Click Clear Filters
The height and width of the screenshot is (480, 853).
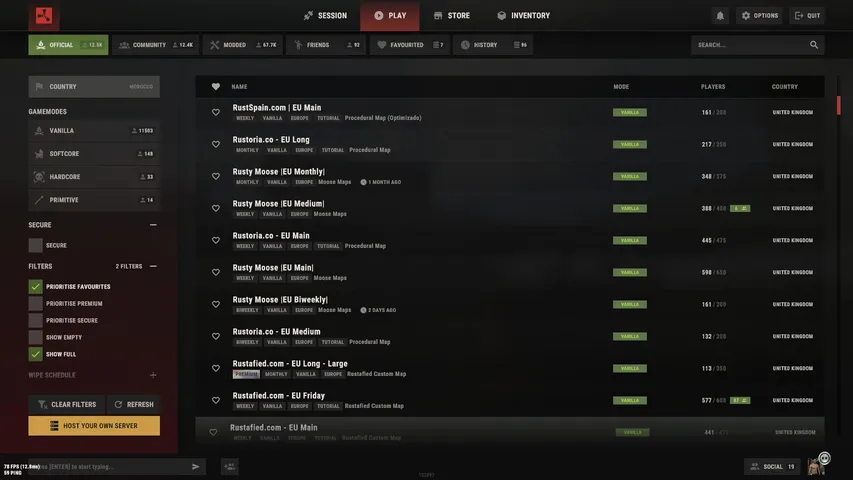pyautogui.click(x=66, y=404)
